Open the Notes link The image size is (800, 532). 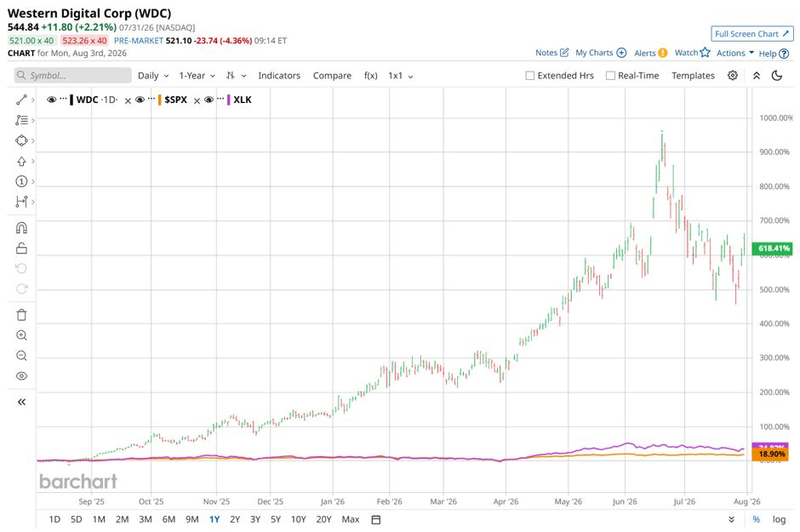pyautogui.click(x=546, y=53)
